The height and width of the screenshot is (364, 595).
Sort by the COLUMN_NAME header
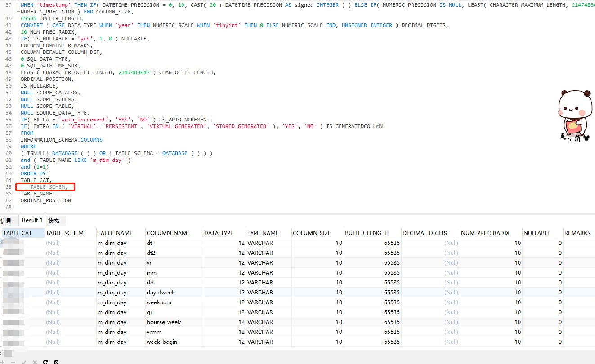(x=168, y=233)
